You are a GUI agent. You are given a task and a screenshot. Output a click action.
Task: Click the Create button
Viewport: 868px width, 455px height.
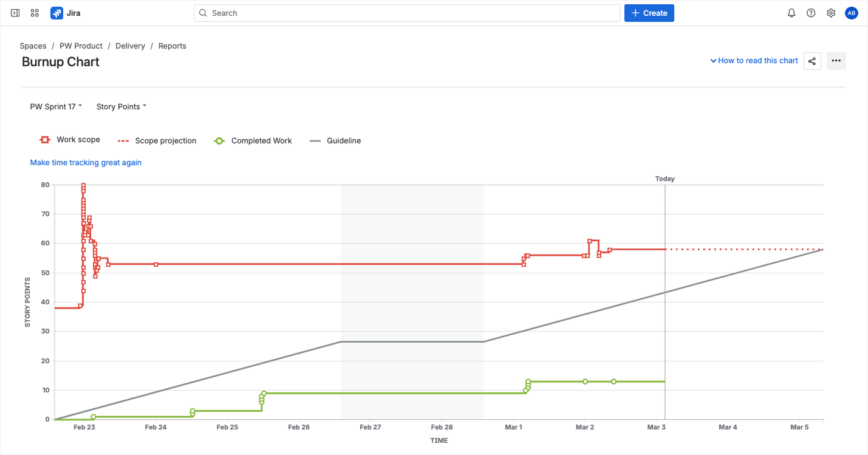coord(649,13)
